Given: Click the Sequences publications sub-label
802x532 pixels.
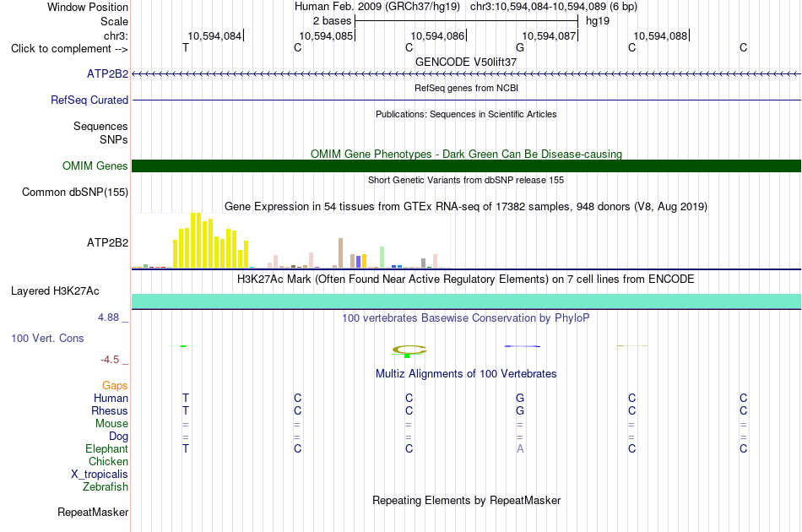Looking at the screenshot, I should [x=100, y=127].
